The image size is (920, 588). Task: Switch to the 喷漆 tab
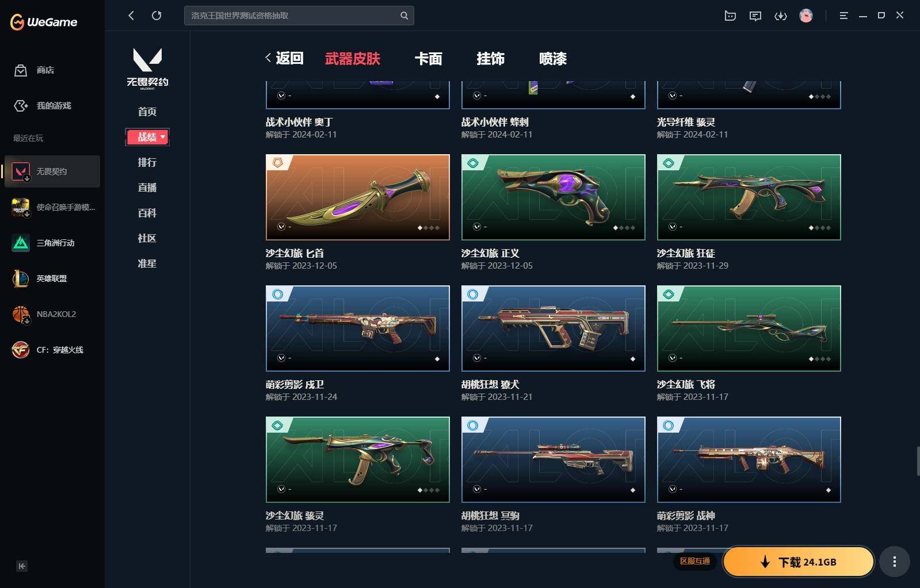pyautogui.click(x=553, y=59)
